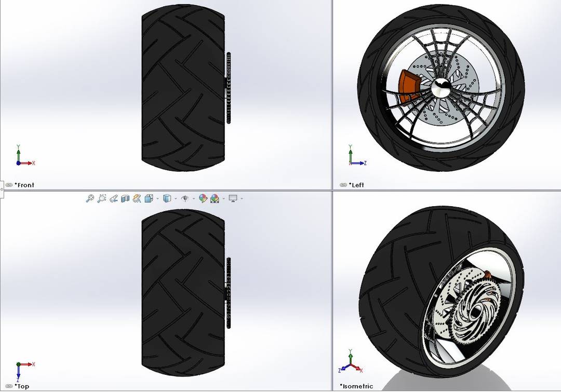Click the Previous View icon
The height and width of the screenshot is (392, 561).
click(113, 198)
